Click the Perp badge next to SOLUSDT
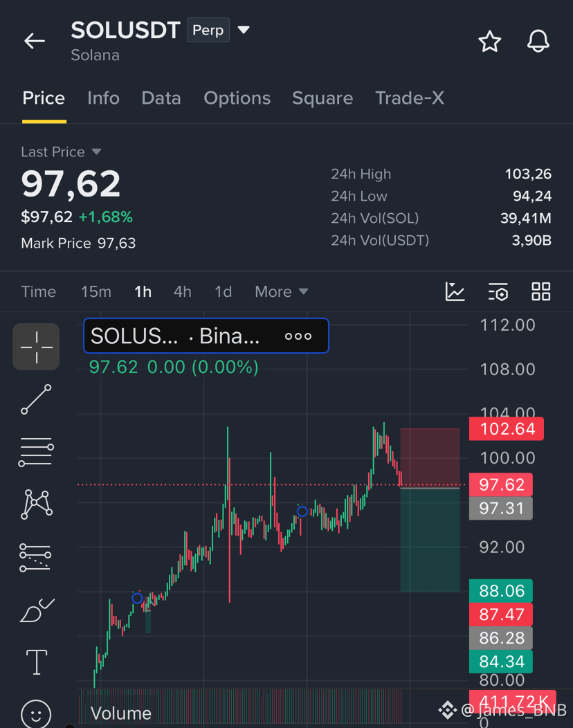Screen dimensions: 573x728 (208, 30)
